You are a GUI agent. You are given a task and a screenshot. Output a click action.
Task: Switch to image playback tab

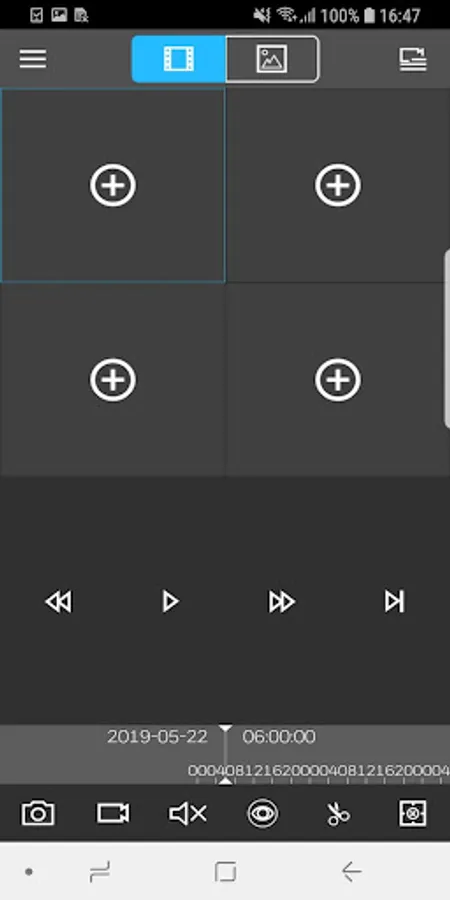tap(272, 59)
